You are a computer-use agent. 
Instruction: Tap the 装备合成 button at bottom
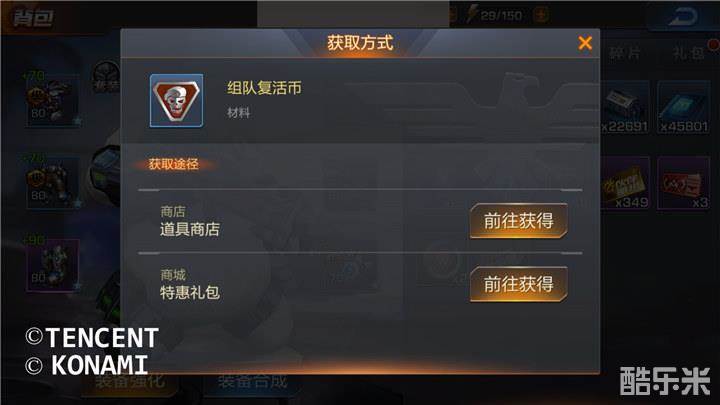point(252,382)
